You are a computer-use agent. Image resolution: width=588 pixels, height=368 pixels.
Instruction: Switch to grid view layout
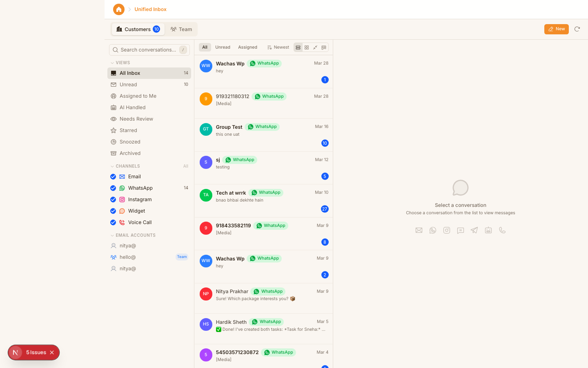tap(307, 47)
